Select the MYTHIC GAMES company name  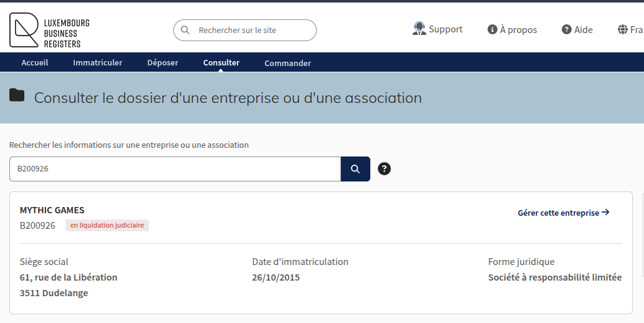point(52,210)
